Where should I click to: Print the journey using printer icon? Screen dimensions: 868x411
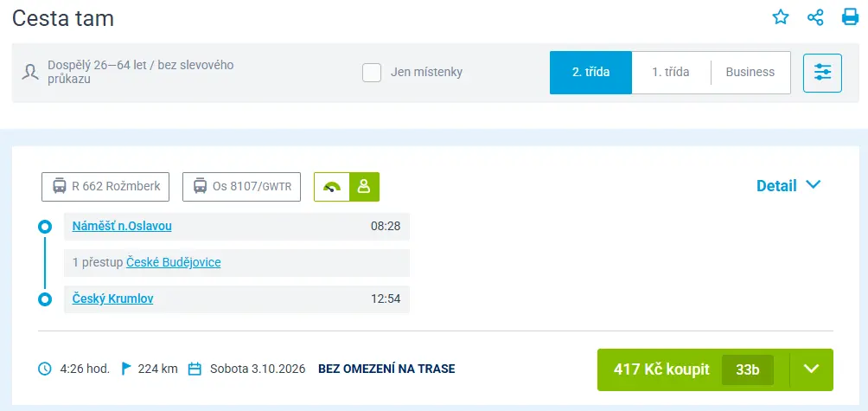click(x=850, y=17)
